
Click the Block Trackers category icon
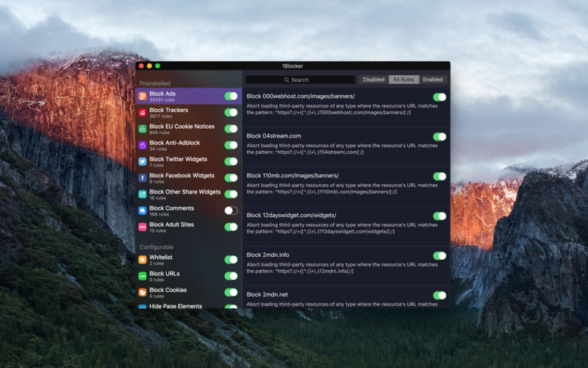tap(143, 113)
